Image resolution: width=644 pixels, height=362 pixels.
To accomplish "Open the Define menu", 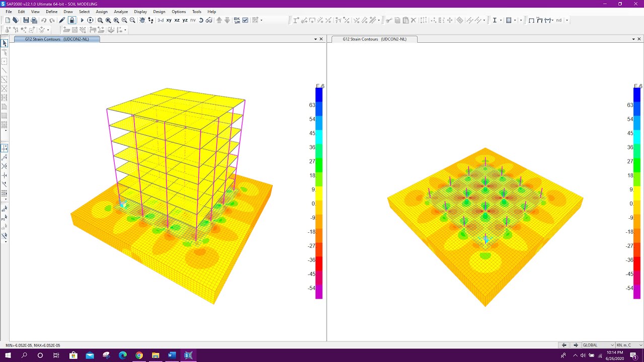I will pyautogui.click(x=52, y=12).
